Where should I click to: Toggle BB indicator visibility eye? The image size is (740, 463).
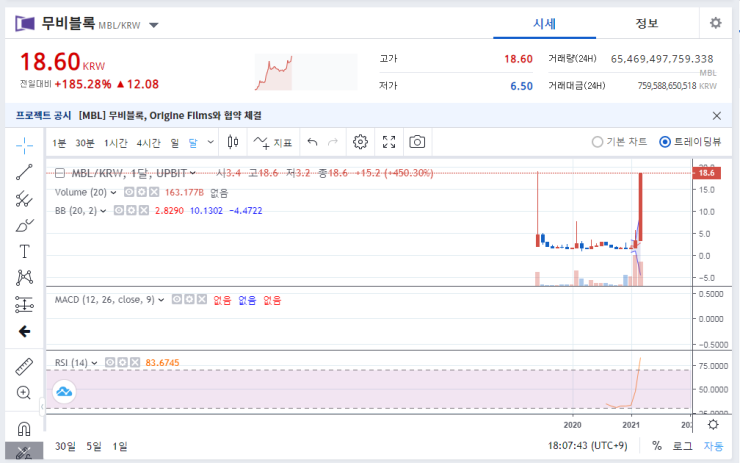pyautogui.click(x=119, y=210)
